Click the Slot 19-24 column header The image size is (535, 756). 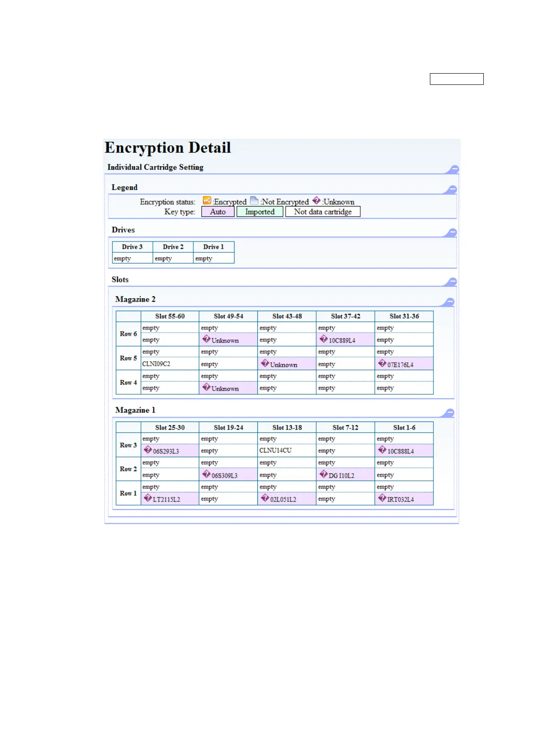pos(228,427)
